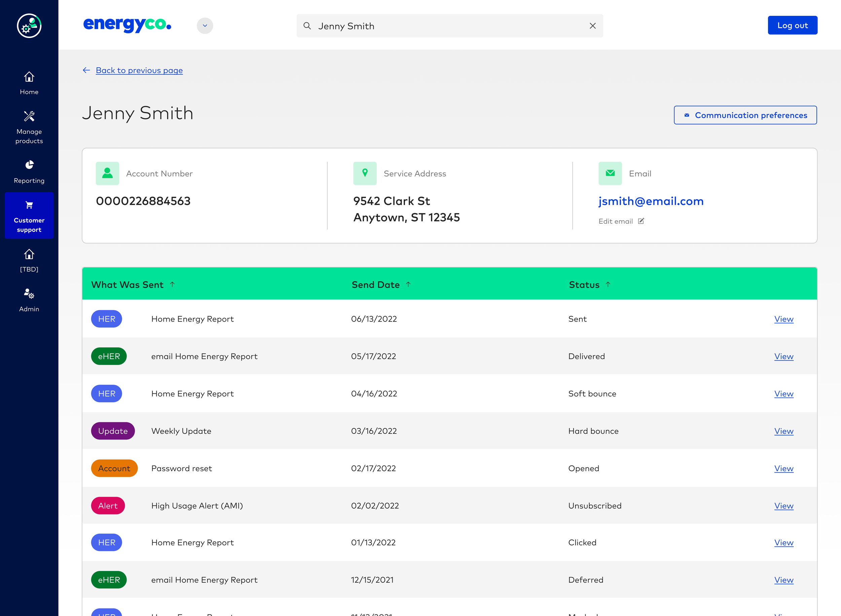Click the Log out button
This screenshot has width=841, height=616.
(x=793, y=25)
